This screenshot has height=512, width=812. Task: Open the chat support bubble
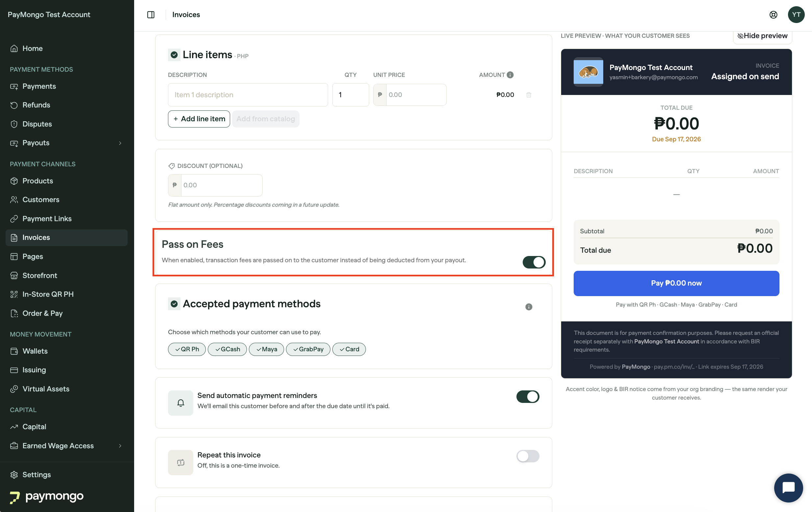coord(788,487)
